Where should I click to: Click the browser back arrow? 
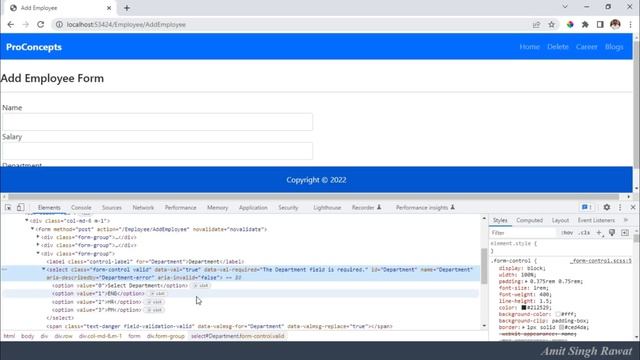point(11,24)
